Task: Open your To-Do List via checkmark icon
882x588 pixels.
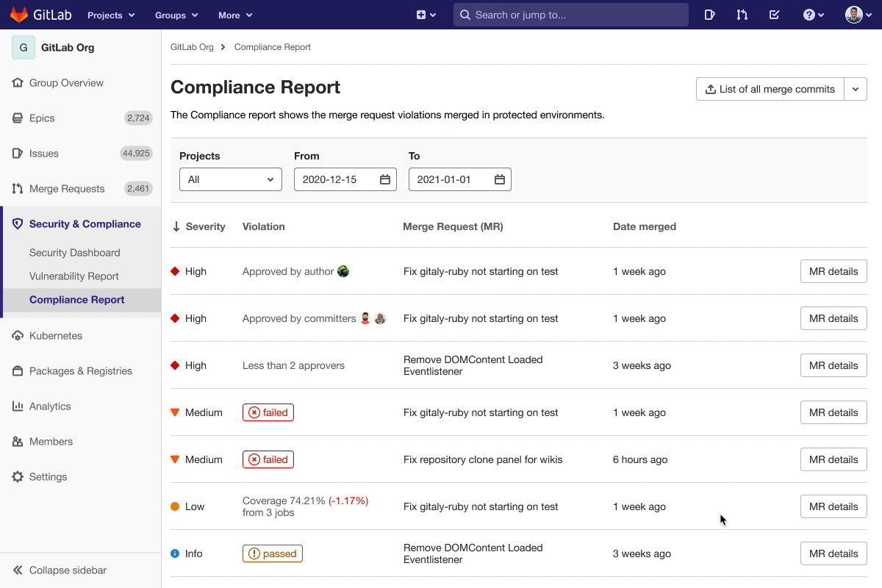Action: (x=774, y=15)
